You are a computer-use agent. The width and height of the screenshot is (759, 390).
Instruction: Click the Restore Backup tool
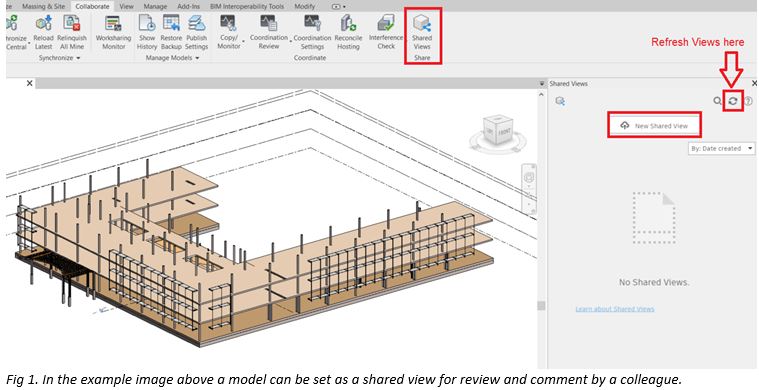pos(171,32)
